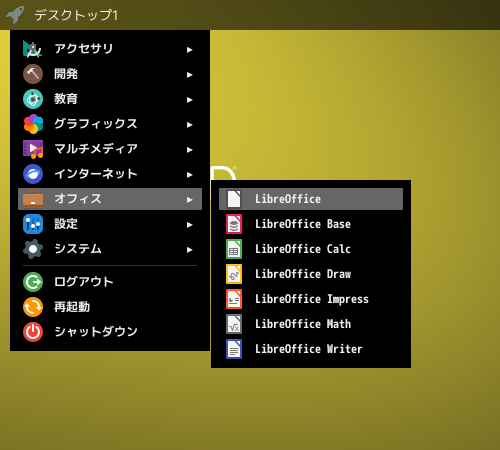Click the briefcase icon beside オフィス
Image resolution: width=500 pixels, height=450 pixels.
point(33,199)
